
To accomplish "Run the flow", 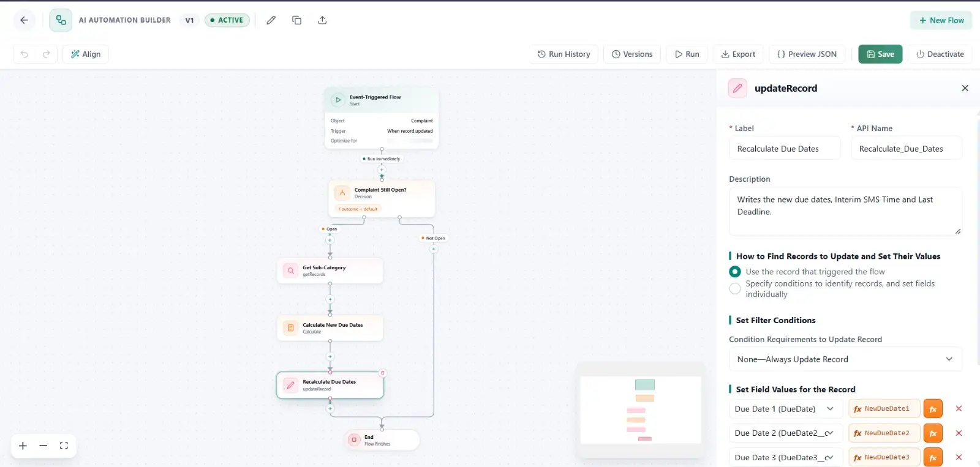I will pyautogui.click(x=687, y=54).
